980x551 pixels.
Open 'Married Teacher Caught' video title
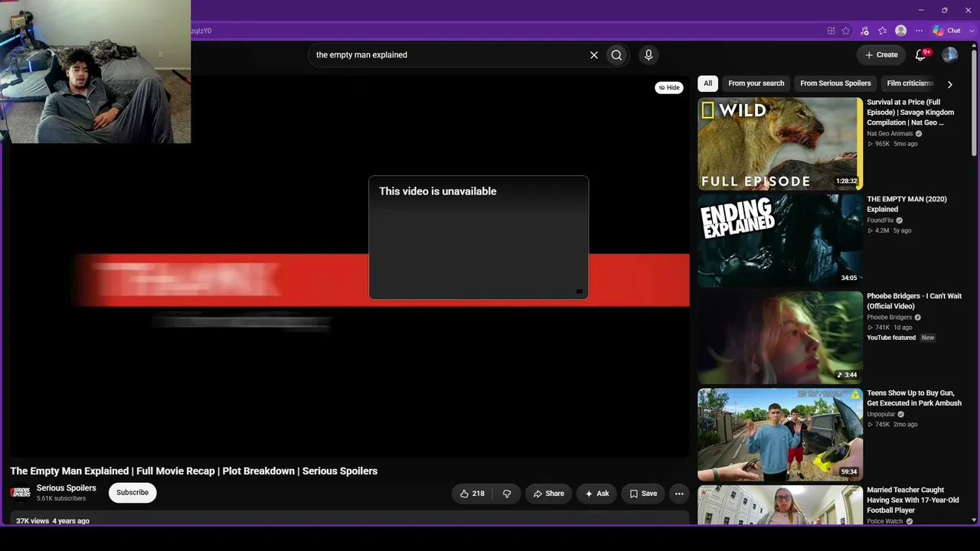click(913, 500)
